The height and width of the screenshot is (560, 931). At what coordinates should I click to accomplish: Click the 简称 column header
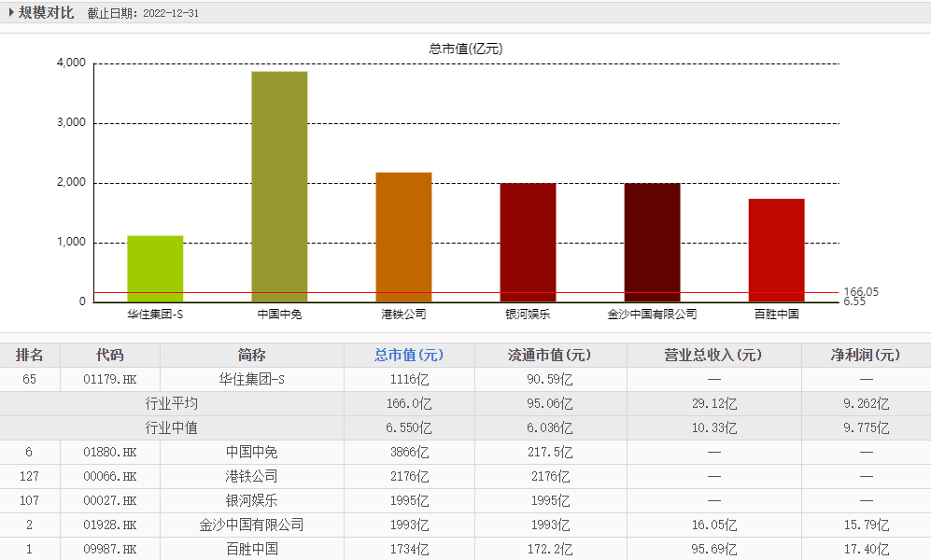click(x=252, y=355)
